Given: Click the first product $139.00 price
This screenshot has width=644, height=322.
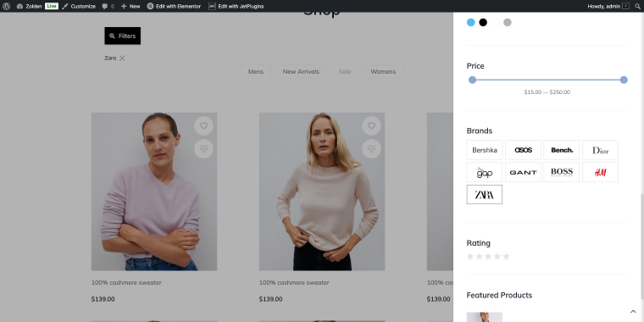Looking at the screenshot, I should pos(103,299).
